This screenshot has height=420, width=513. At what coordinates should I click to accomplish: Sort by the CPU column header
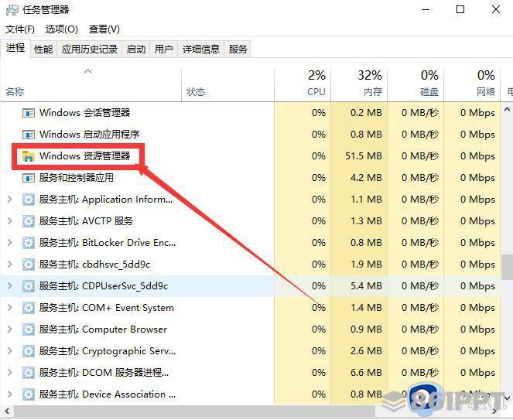pos(303,85)
